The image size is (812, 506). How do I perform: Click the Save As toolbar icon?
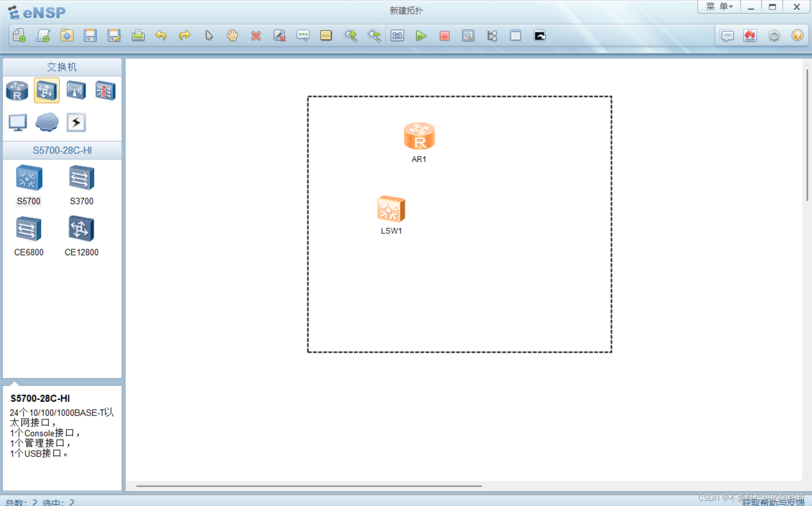pyautogui.click(x=114, y=35)
